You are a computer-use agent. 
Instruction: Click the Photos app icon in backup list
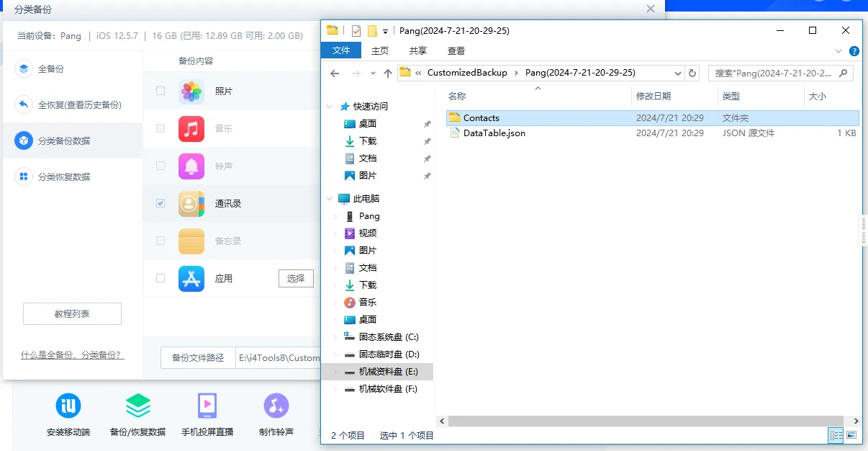pyautogui.click(x=191, y=91)
